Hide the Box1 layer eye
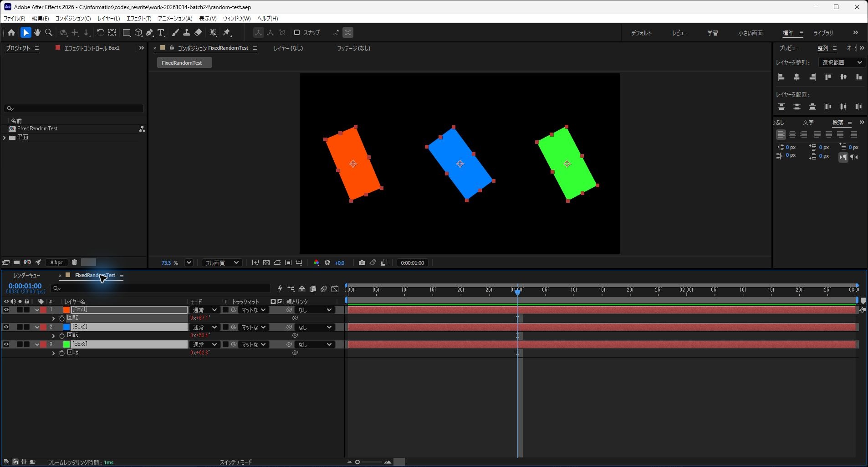Screen dimensions: 868x467 click(x=6, y=310)
